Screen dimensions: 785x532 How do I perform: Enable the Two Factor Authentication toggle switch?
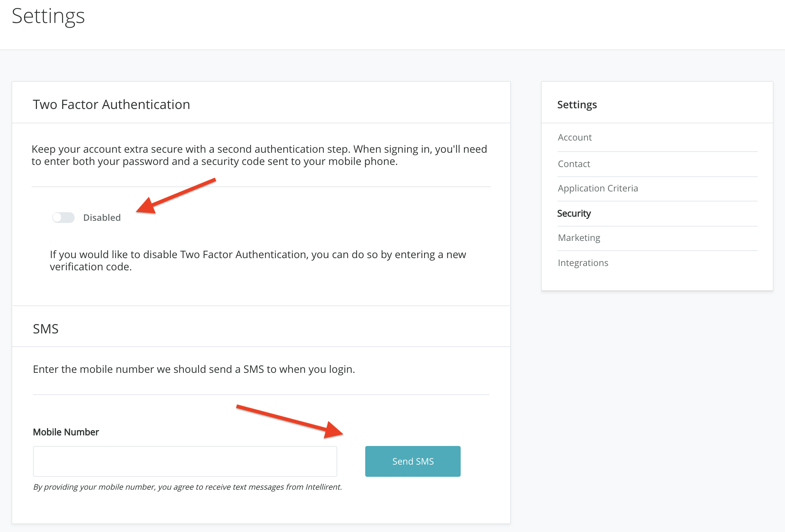[63, 218]
